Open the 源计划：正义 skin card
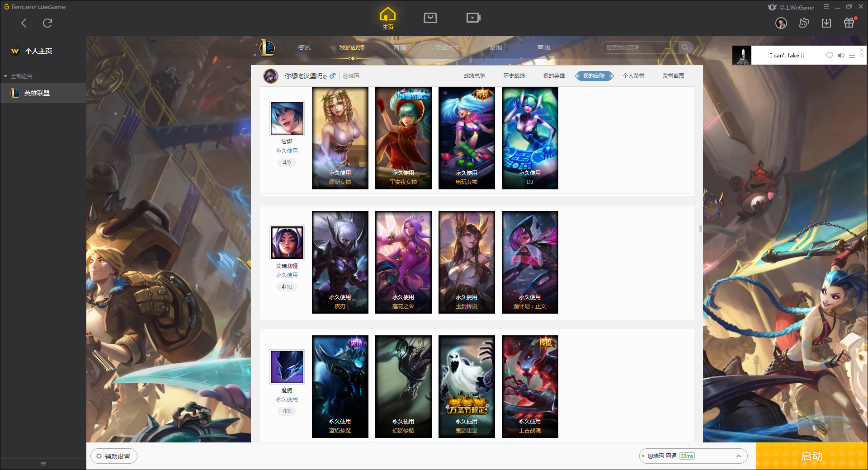This screenshot has height=470, width=868. click(x=530, y=263)
